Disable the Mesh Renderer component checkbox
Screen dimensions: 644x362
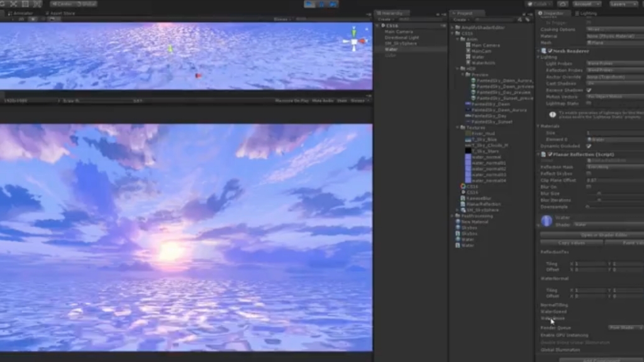point(550,51)
